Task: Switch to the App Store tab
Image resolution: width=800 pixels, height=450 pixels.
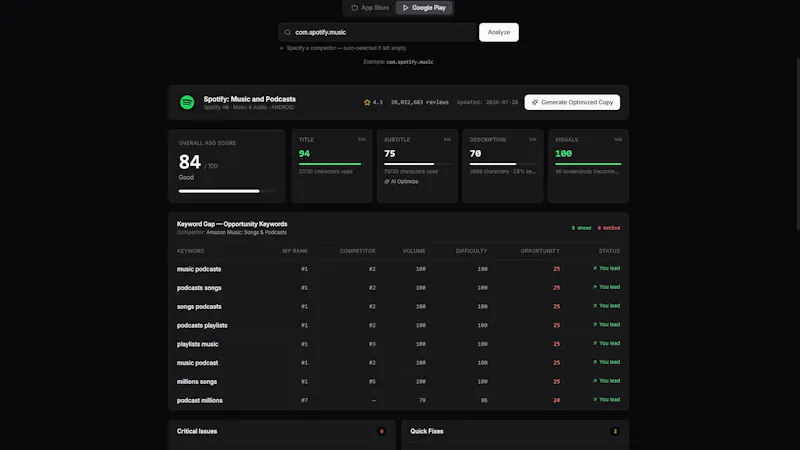Action: point(370,8)
